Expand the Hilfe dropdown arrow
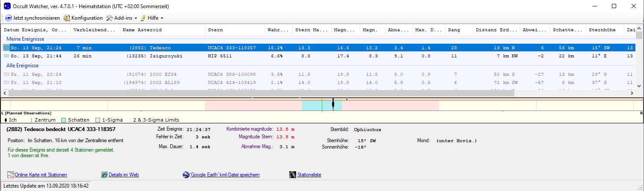The height and width of the screenshot is (191, 644). (162, 18)
